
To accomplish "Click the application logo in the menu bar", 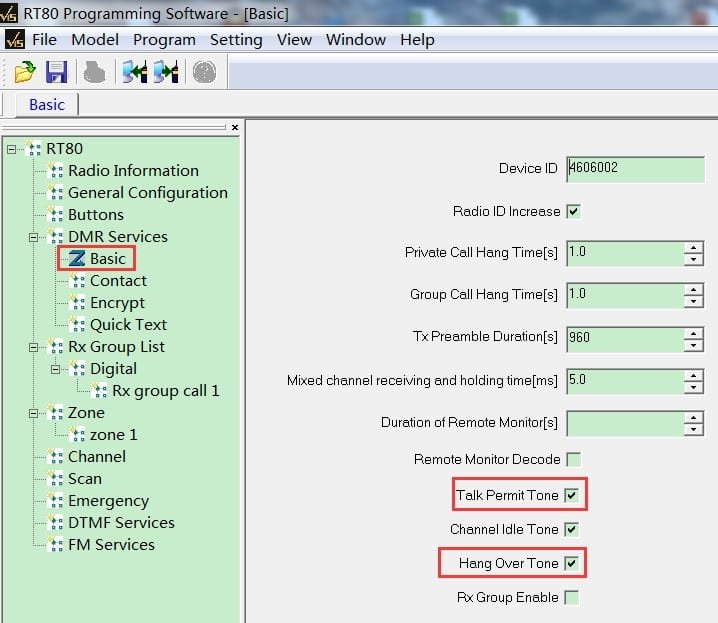I will [x=15, y=40].
